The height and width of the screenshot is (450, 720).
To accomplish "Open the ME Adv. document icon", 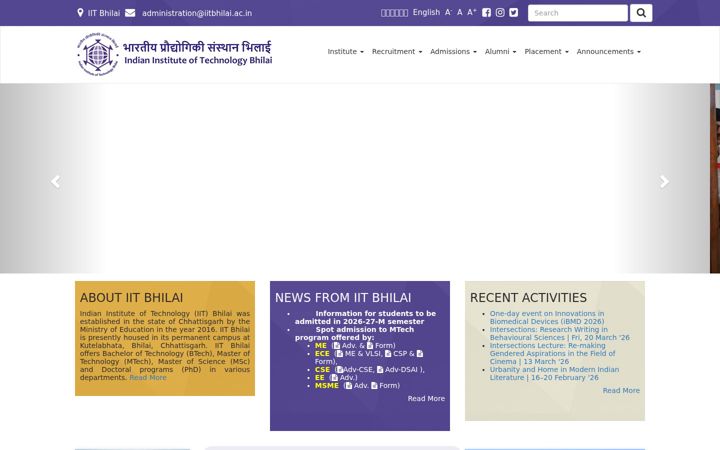I will (337, 346).
